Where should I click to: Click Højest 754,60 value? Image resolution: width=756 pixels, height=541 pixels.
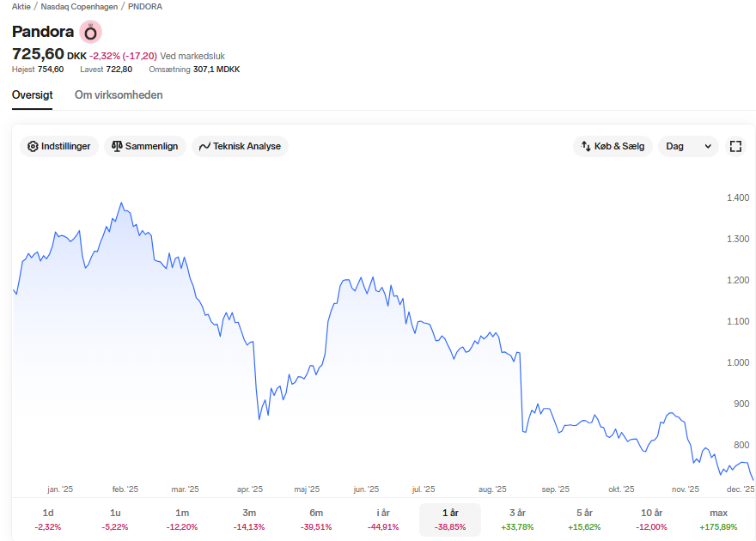point(38,70)
